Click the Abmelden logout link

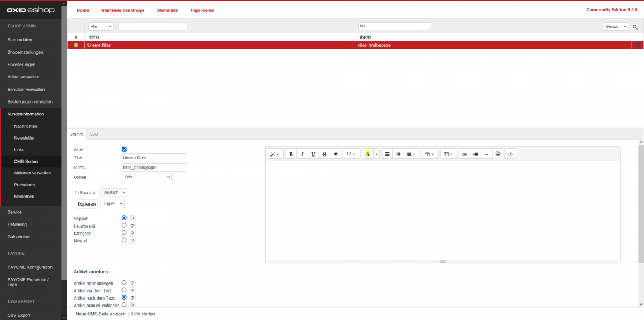click(168, 10)
